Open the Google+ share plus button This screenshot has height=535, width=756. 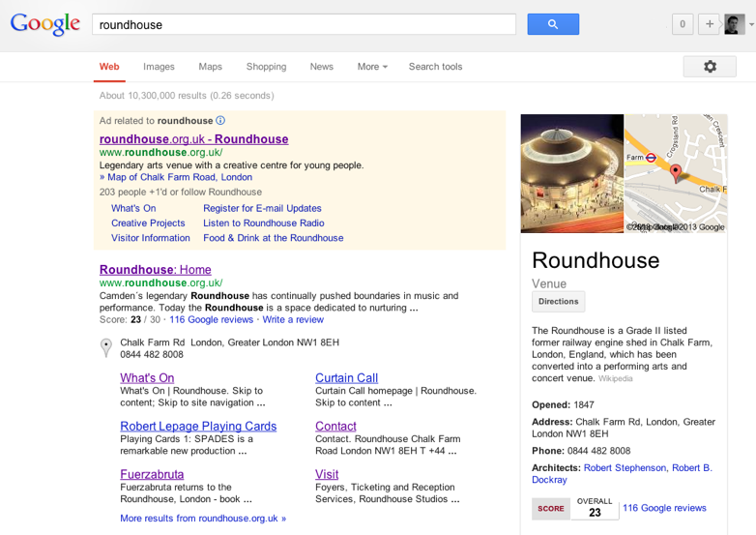click(x=710, y=24)
